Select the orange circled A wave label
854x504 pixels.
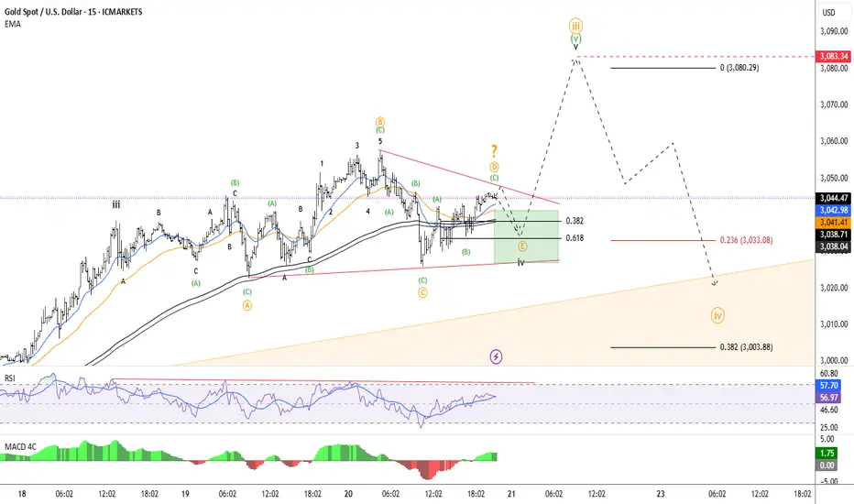[247, 305]
